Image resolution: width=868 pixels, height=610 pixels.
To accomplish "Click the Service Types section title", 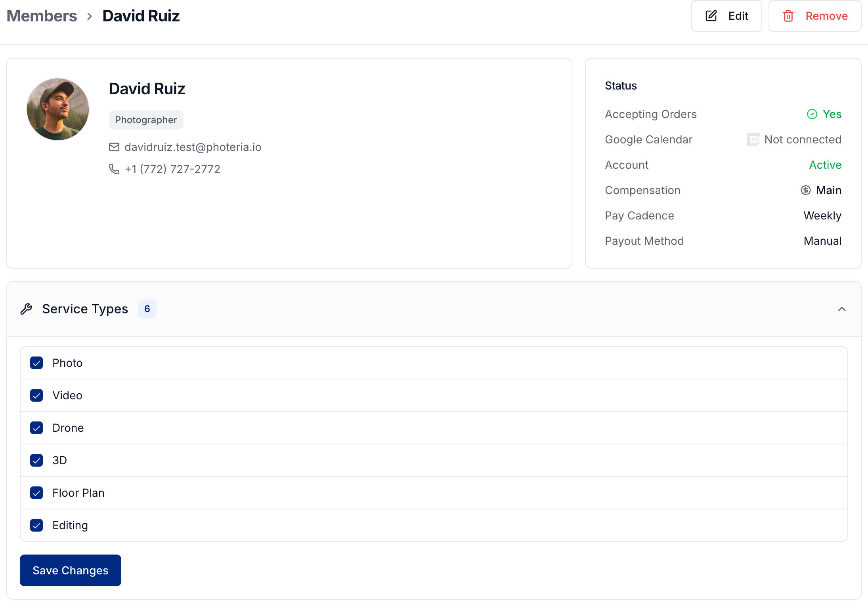I will [85, 309].
